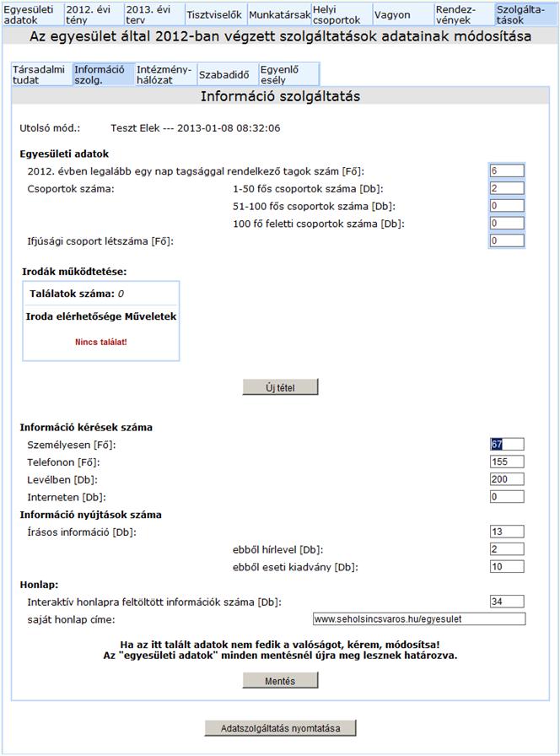Click the Interneten [Db] input field
Image resolution: width=560 pixels, height=756 pixels.
click(507, 497)
